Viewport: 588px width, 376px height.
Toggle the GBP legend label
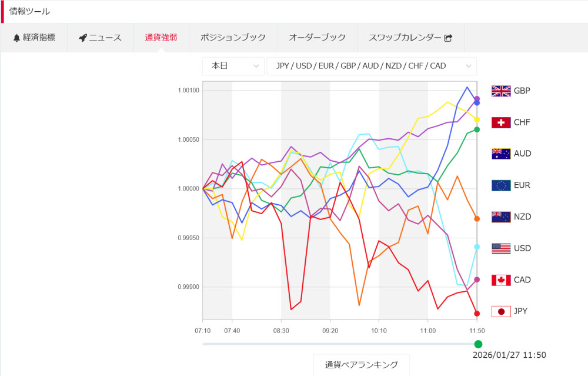tap(522, 91)
